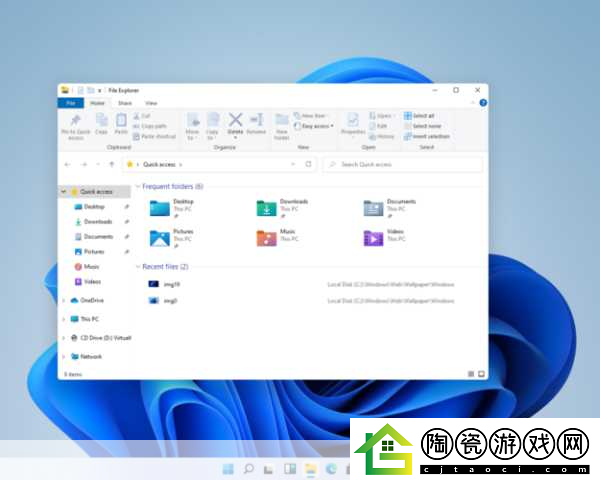Open the address bar history dropdown

click(x=293, y=164)
